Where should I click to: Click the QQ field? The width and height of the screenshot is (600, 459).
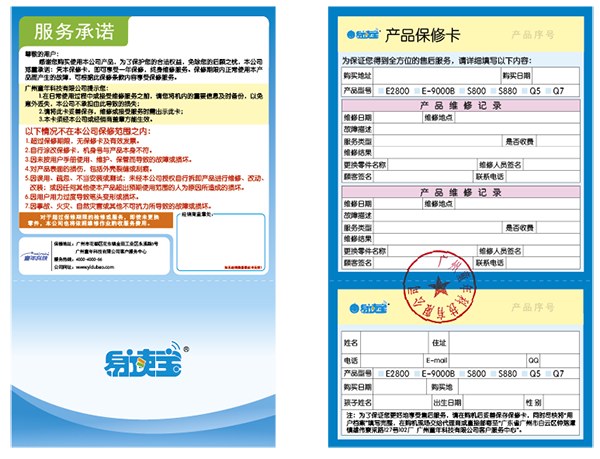click(x=559, y=360)
